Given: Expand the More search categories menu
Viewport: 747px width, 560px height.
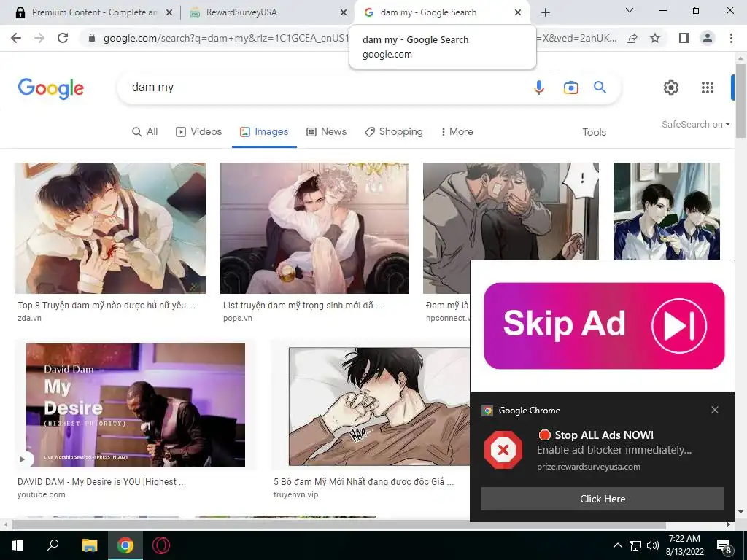Looking at the screenshot, I should coord(457,132).
